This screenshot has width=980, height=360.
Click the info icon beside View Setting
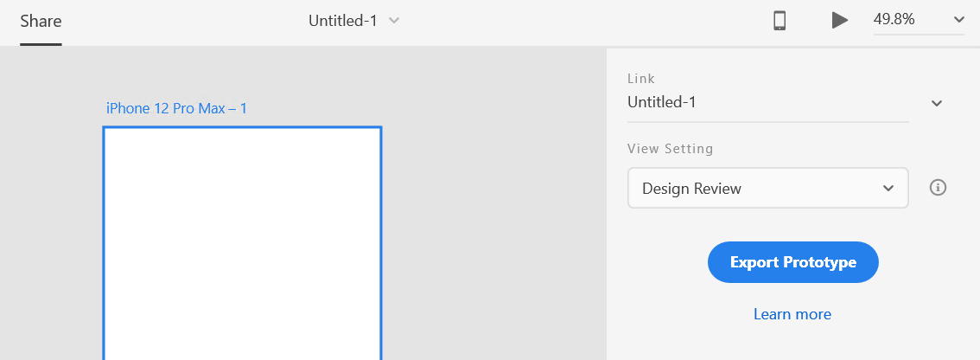(x=938, y=187)
